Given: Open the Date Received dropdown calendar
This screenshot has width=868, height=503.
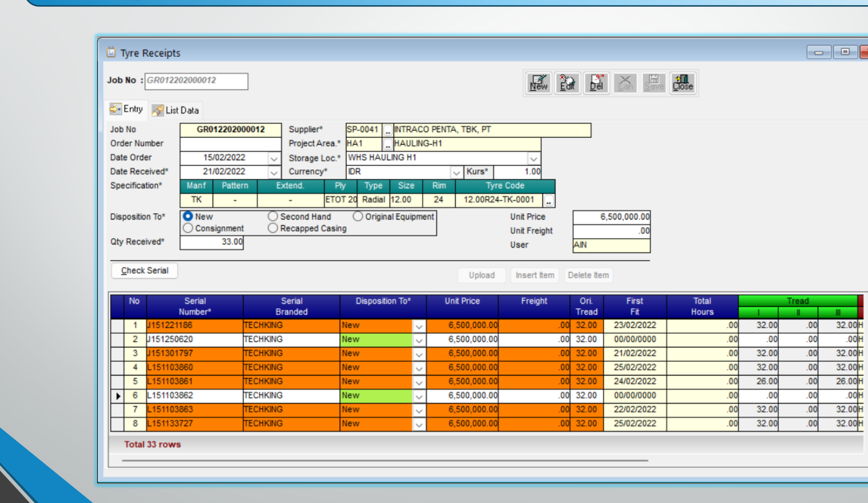Looking at the screenshot, I should tap(274, 172).
